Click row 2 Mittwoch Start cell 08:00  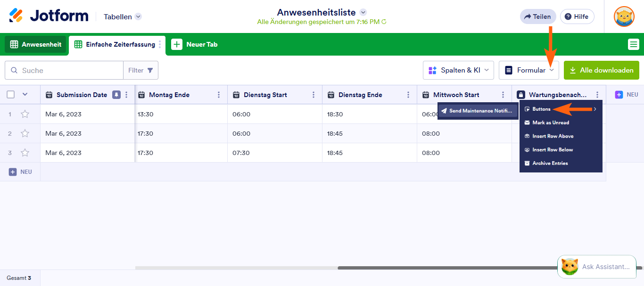click(464, 133)
